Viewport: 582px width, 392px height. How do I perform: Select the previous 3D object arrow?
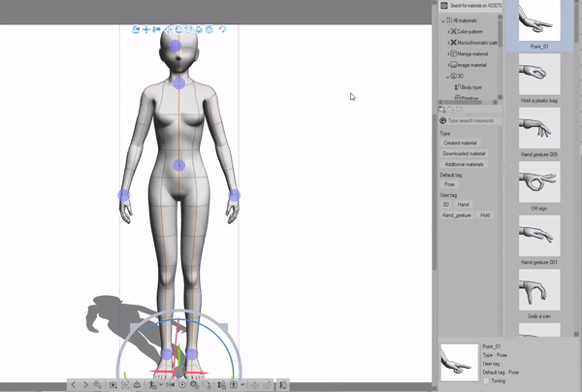[x=73, y=385]
